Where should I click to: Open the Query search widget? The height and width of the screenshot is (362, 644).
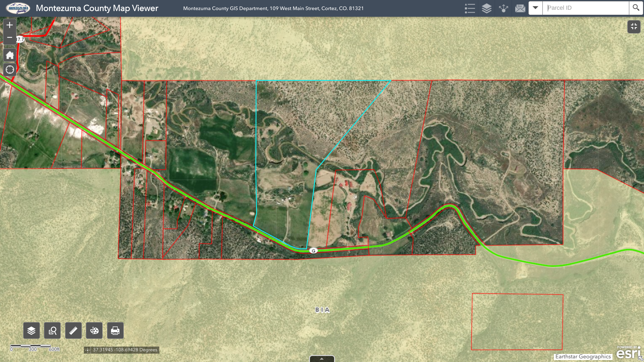[52, 331]
